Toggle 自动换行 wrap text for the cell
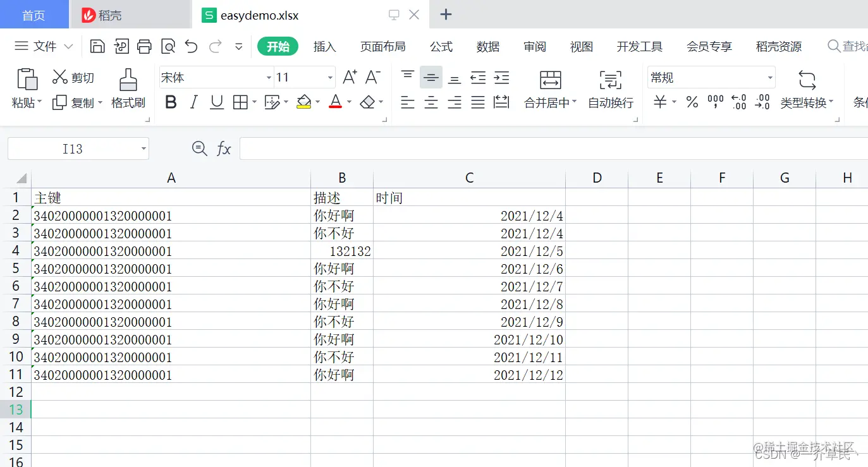 (x=609, y=90)
